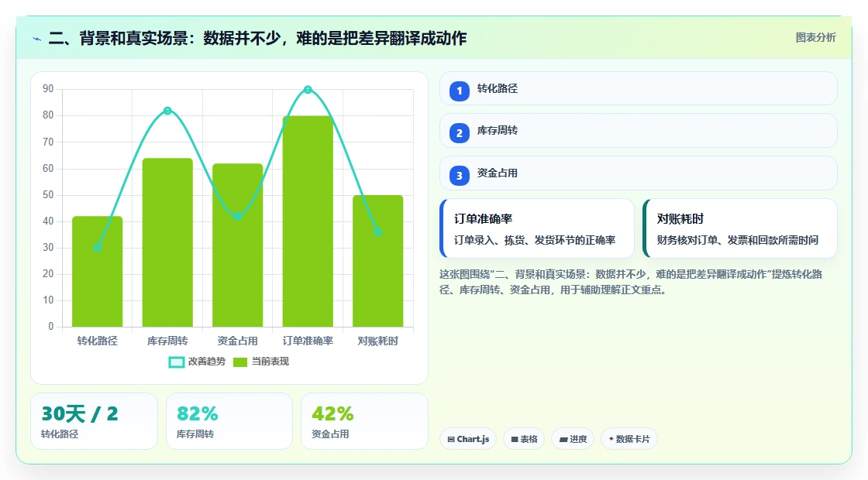Viewport: 868px width, 480px height.
Task: Click the description paragraph starting 这张图围绕
Action: pos(631,282)
